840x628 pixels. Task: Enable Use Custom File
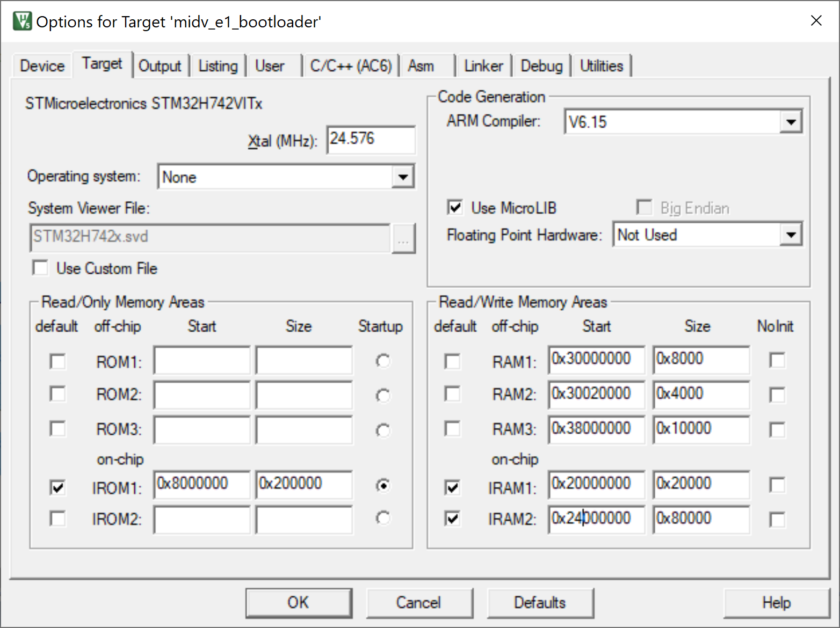[40, 268]
